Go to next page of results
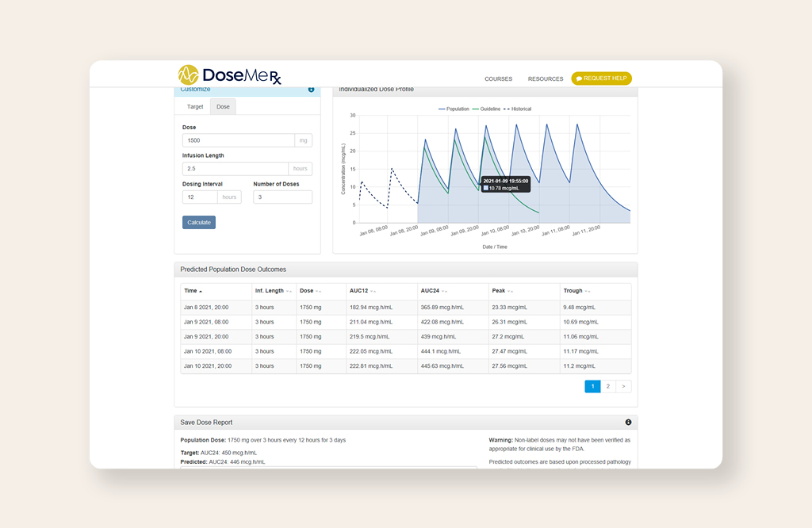The image size is (812, 528). (623, 386)
